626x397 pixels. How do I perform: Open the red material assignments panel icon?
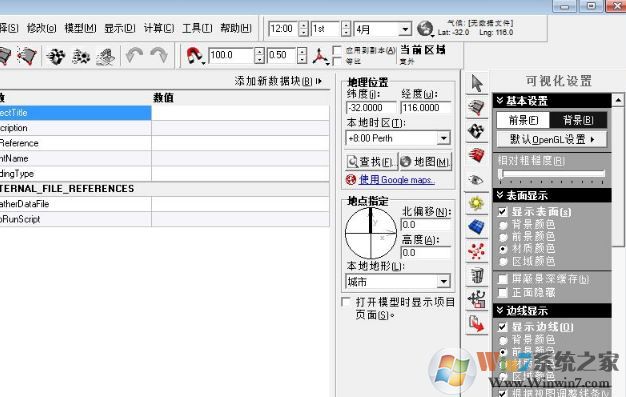pyautogui.click(x=477, y=155)
